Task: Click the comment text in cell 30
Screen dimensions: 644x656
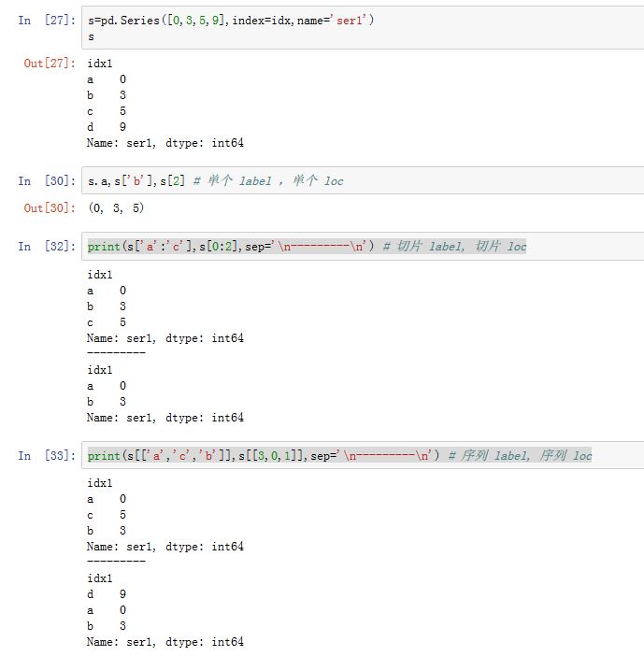Action: pyautogui.click(x=272, y=180)
